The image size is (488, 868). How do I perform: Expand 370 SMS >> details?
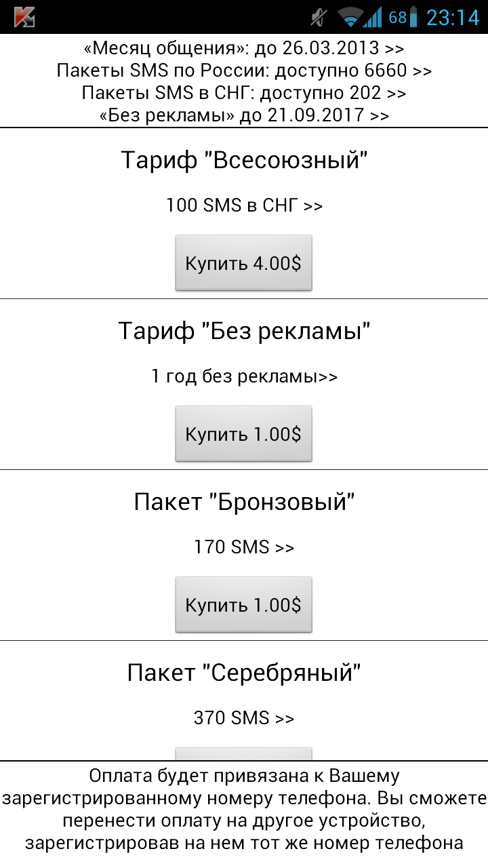244,718
